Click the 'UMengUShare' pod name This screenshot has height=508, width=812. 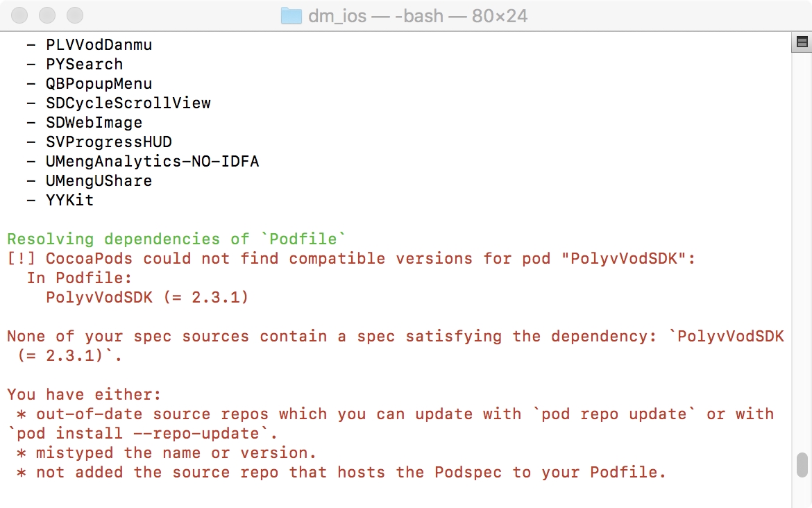click(99, 181)
